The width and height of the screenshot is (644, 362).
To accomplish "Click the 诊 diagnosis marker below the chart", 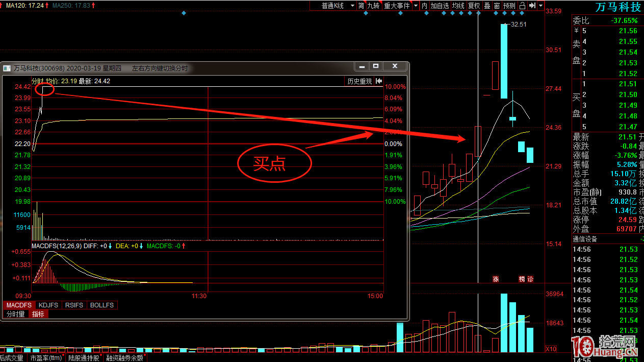I will pos(530,279).
